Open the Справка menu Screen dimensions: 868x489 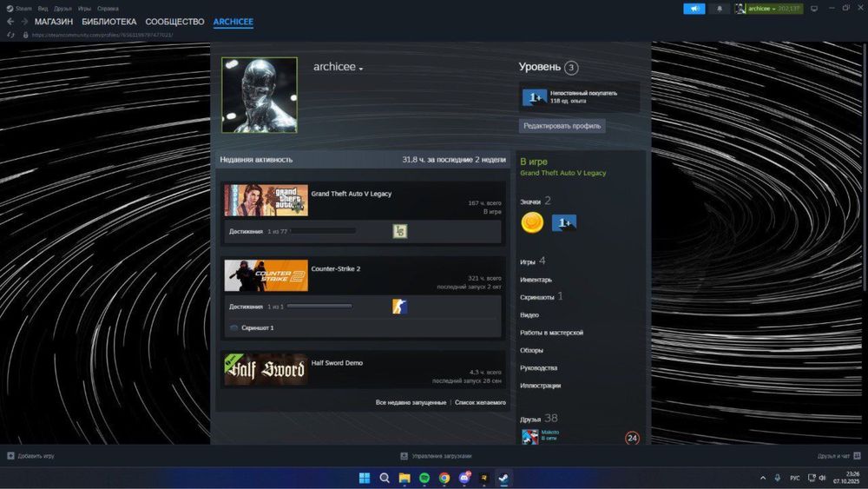[108, 9]
